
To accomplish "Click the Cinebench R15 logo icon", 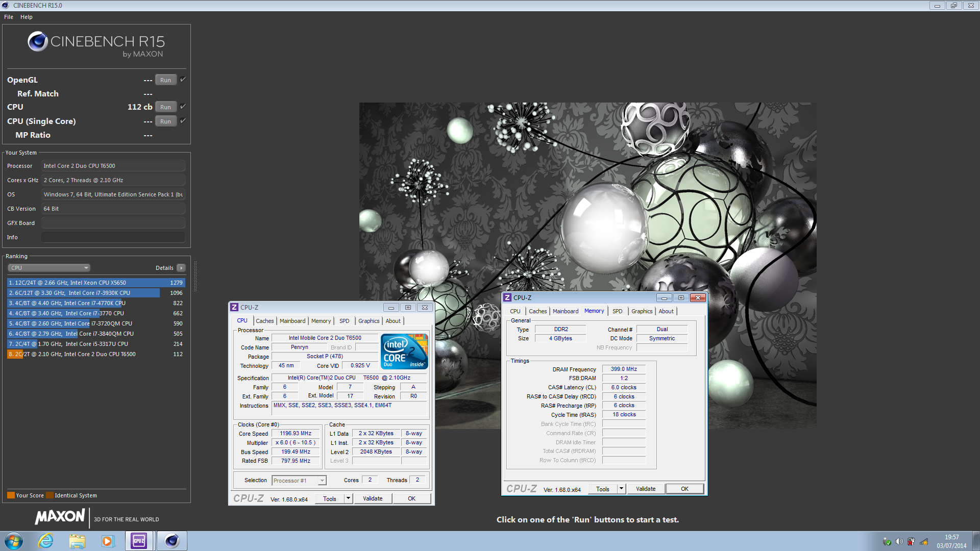I will (x=38, y=41).
